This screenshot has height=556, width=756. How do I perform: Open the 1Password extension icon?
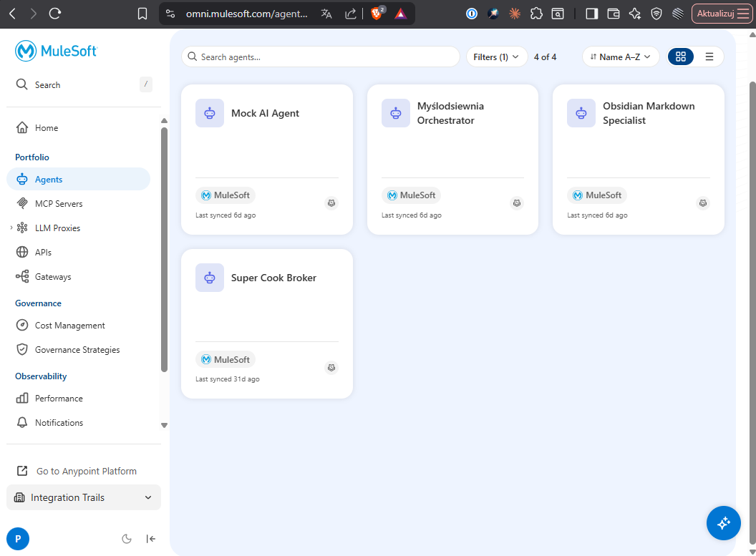(x=472, y=14)
